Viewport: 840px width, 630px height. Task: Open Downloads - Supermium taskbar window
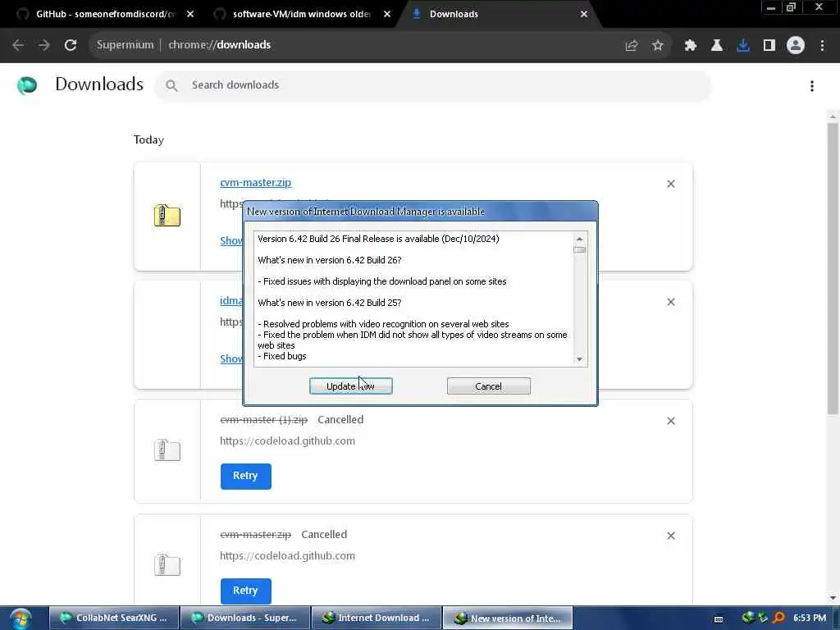tap(245, 619)
